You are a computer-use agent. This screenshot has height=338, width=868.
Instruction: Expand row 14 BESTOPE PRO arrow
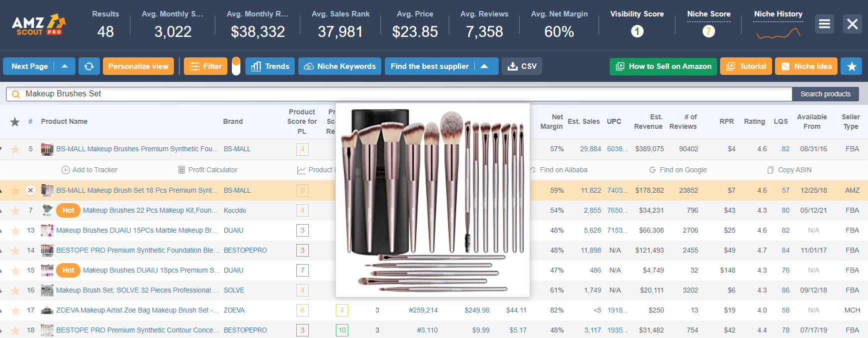1,250
